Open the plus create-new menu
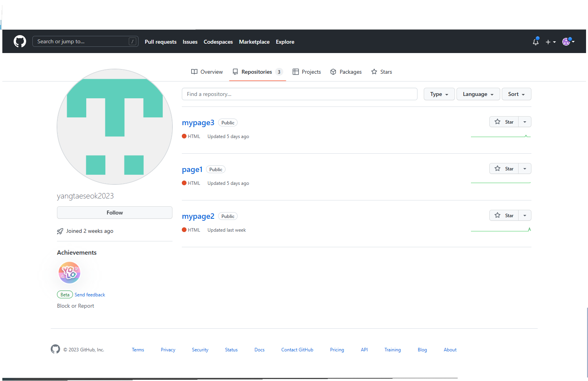588x381 pixels. pyautogui.click(x=551, y=42)
